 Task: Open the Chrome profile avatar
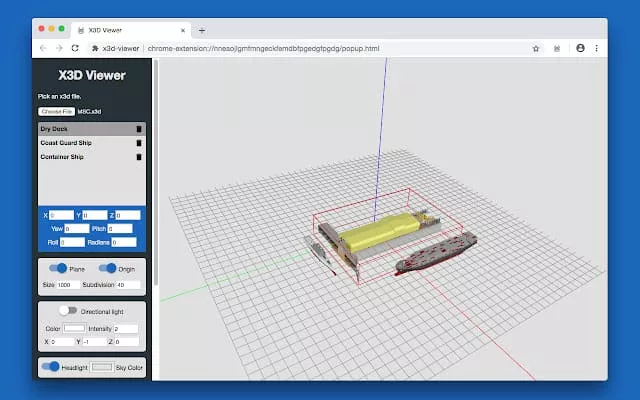[580, 47]
